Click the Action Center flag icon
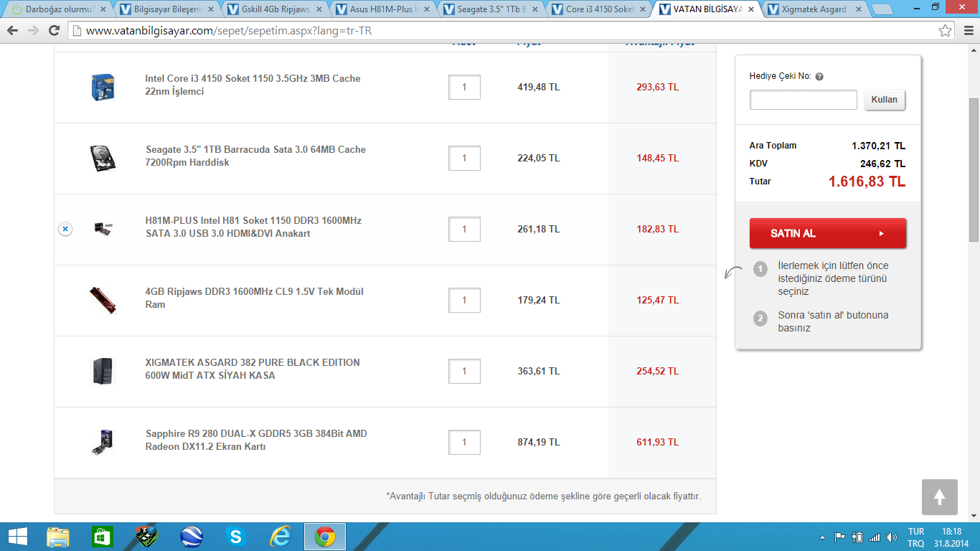The height and width of the screenshot is (551, 980). click(839, 537)
